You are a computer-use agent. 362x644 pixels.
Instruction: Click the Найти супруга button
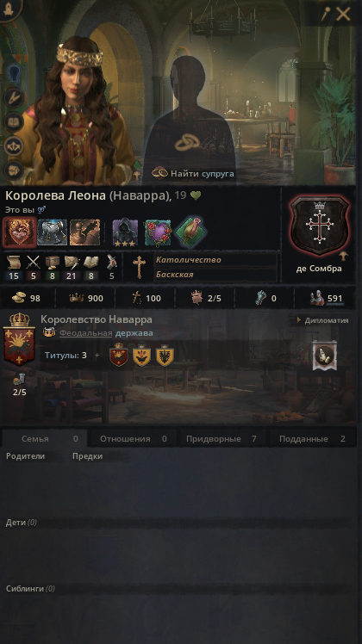click(193, 173)
